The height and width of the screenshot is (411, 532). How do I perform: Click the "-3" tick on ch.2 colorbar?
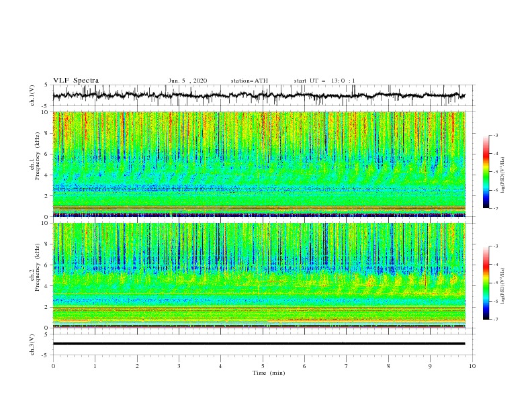pos(495,246)
